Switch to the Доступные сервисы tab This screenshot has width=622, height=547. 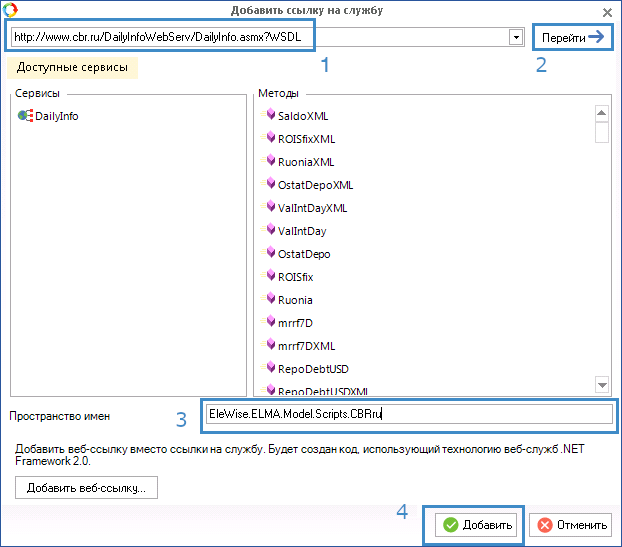coord(72,68)
